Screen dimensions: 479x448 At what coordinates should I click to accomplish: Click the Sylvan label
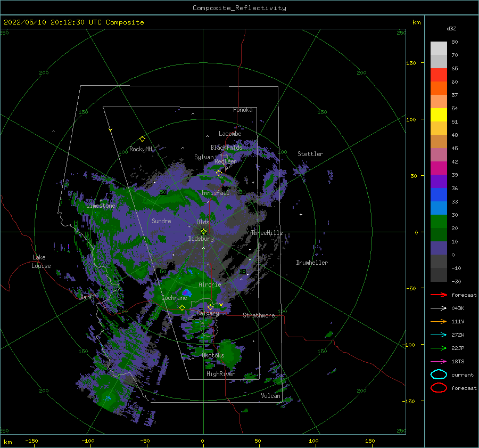tap(204, 157)
